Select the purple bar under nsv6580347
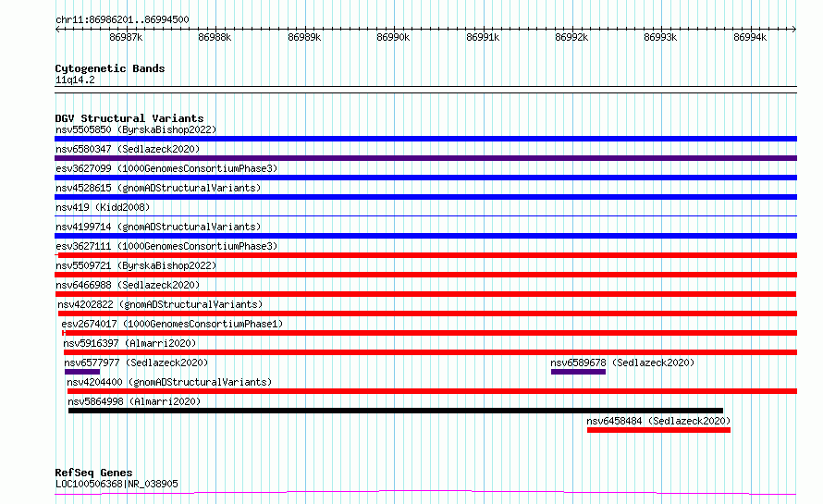This screenshot has height=504, width=823. tap(425, 158)
